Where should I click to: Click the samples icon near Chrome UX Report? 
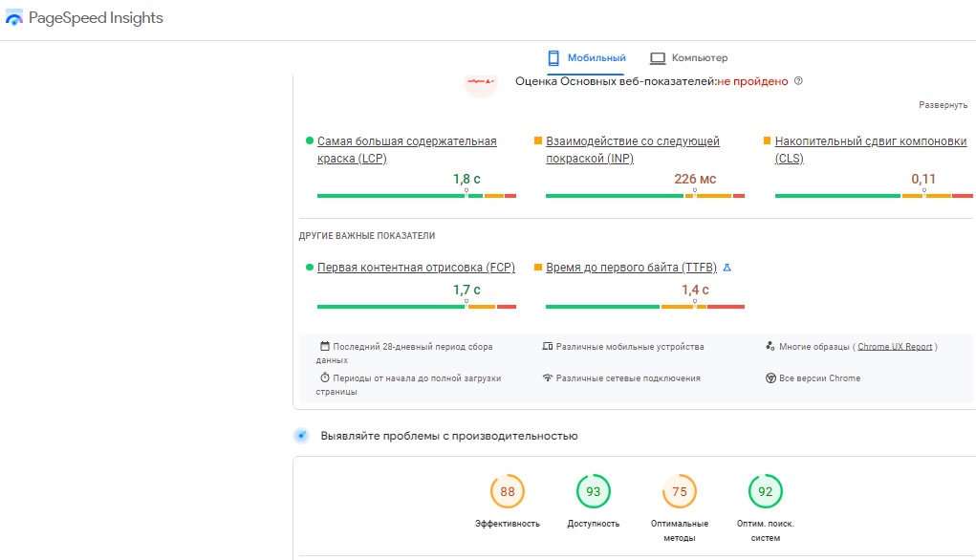pyautogui.click(x=770, y=346)
